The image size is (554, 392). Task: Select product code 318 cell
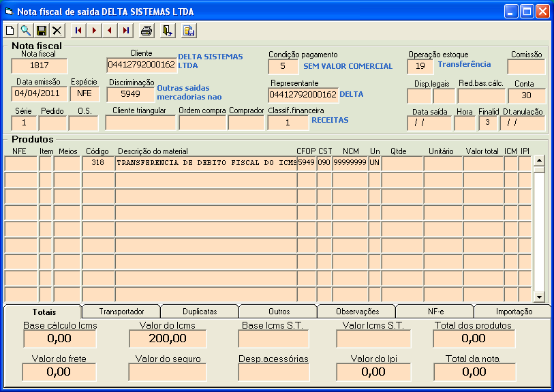click(98, 163)
